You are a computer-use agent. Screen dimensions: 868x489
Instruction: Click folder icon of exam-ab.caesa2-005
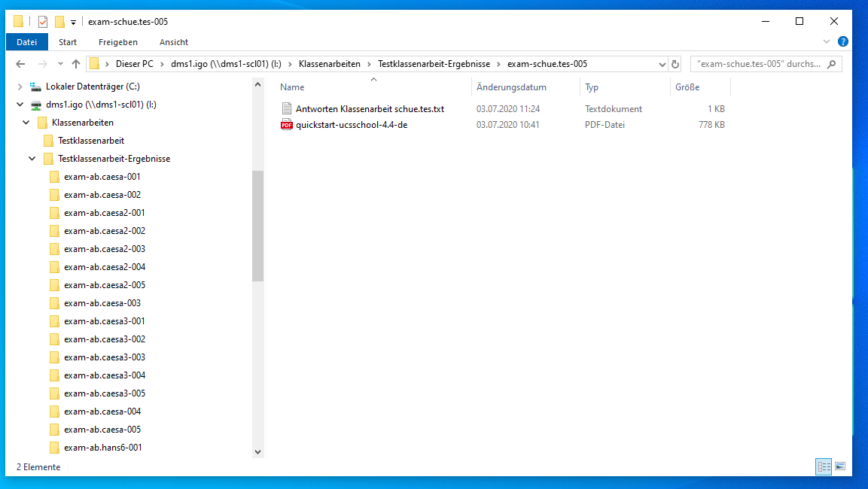[54, 285]
